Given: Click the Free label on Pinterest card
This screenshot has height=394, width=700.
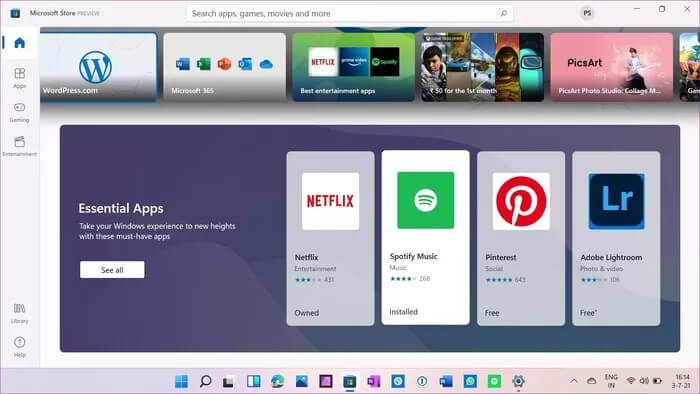Looking at the screenshot, I should coord(492,313).
